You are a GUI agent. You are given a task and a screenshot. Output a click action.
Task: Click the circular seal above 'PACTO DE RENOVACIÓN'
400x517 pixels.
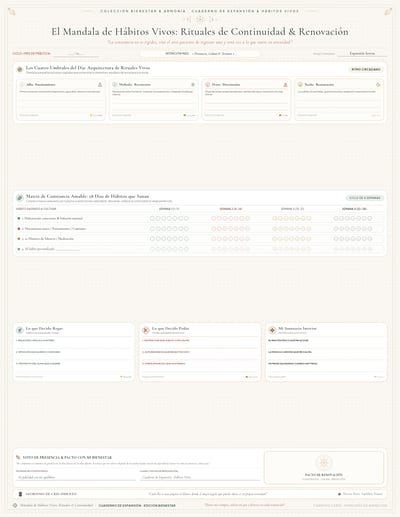point(323,463)
